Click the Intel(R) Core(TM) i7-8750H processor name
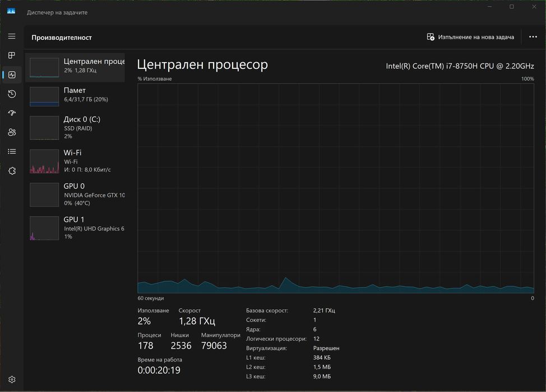 460,66
